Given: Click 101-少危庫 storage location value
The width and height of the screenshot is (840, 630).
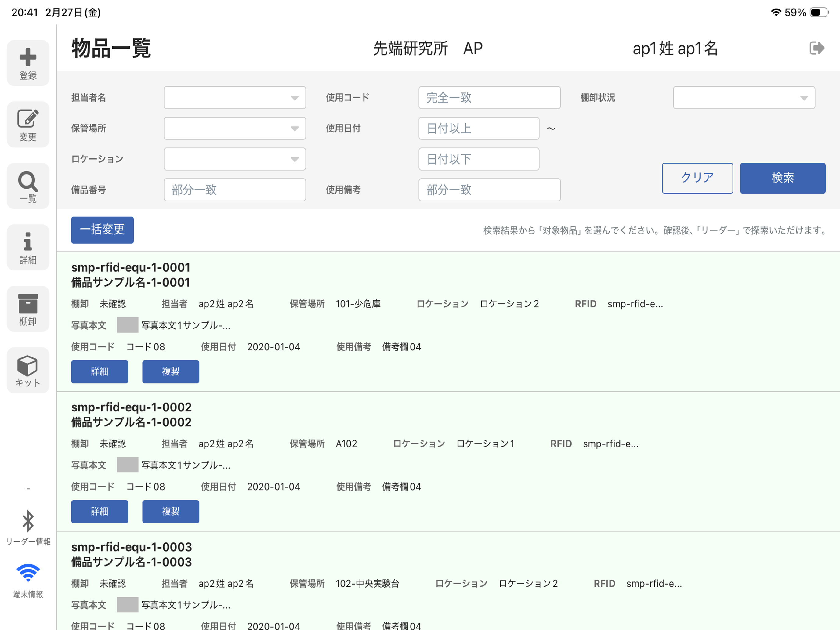Looking at the screenshot, I should coord(358,304).
